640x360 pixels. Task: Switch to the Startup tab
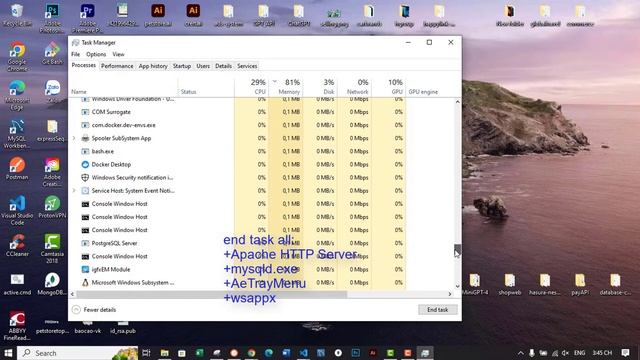[x=182, y=66]
